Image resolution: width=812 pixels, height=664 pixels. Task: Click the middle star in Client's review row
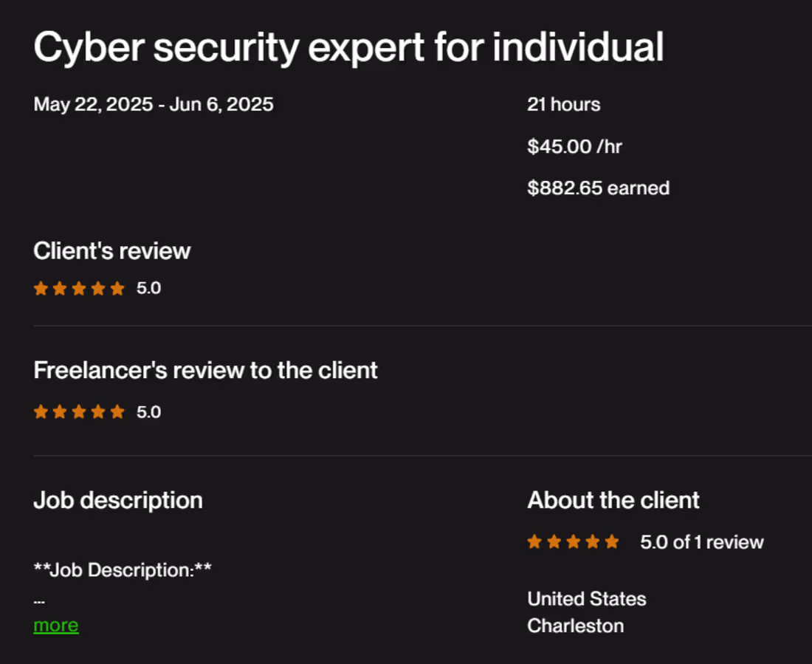pyautogui.click(x=79, y=288)
